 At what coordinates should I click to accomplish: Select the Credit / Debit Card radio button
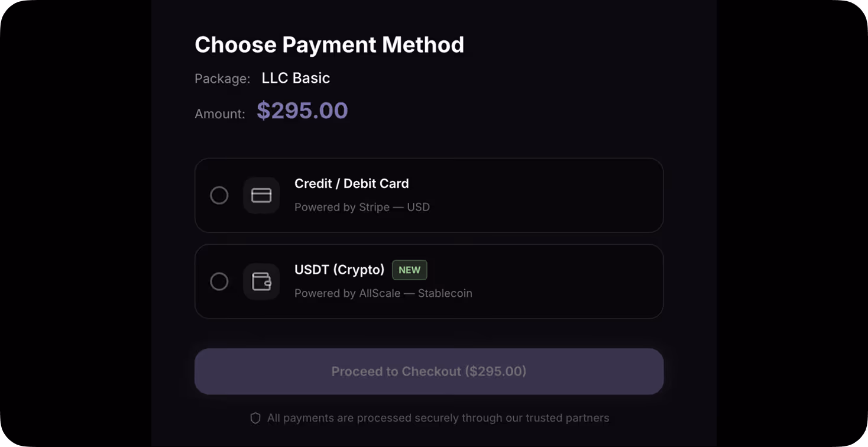point(219,195)
